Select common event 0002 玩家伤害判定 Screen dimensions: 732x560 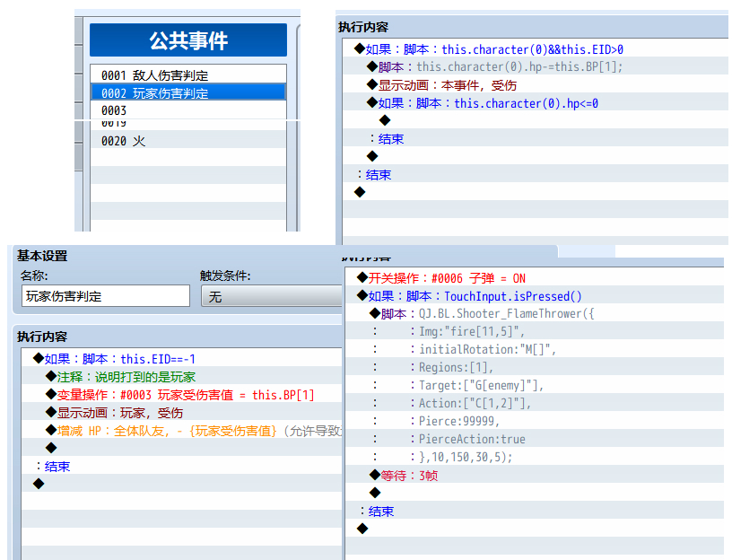click(188, 92)
